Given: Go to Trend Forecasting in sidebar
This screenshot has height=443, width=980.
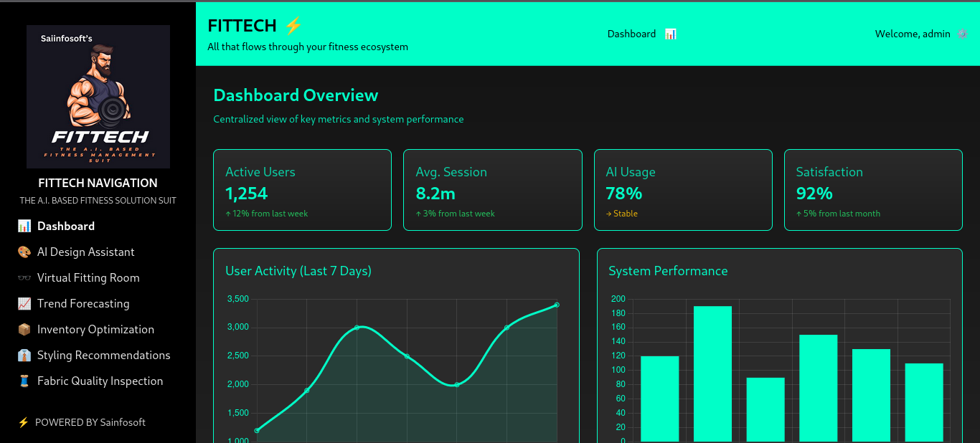Looking at the screenshot, I should pos(83,303).
